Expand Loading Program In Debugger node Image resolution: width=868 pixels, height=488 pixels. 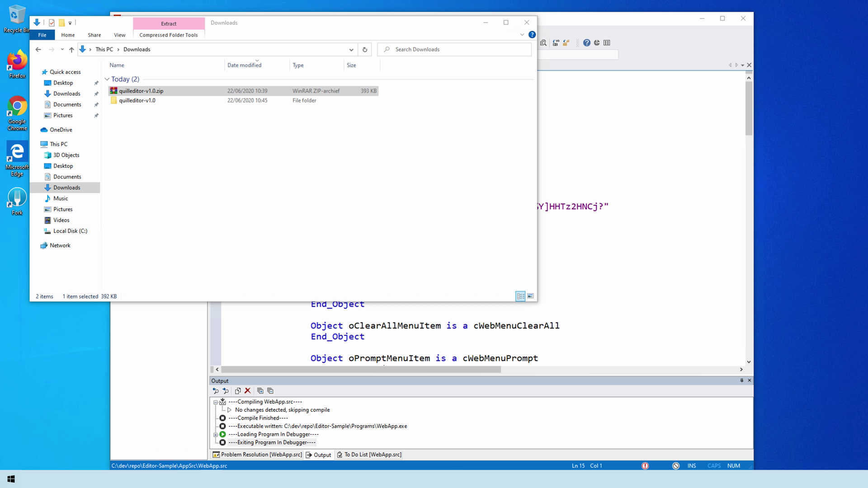point(216,435)
